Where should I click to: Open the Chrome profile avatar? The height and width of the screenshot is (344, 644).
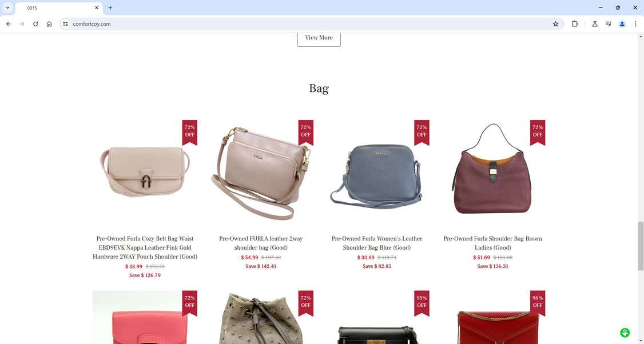coord(622,24)
